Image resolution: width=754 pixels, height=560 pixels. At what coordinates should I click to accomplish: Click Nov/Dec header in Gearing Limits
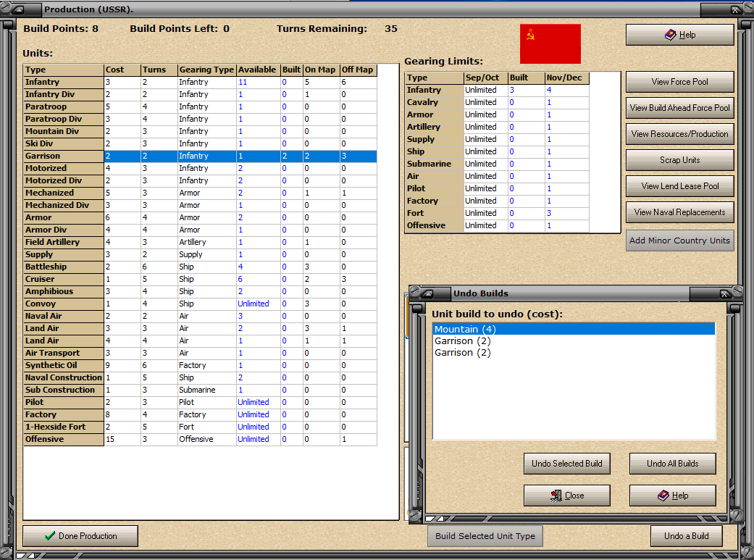567,78
